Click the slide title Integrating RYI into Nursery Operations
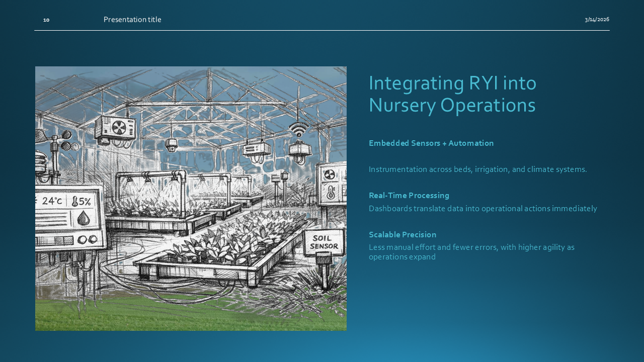The height and width of the screenshot is (362, 644). click(452, 94)
